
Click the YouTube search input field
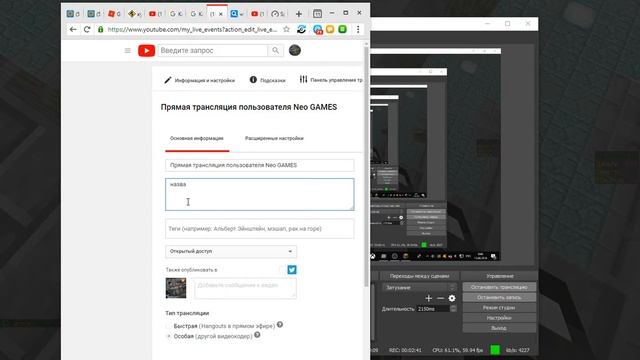click(x=213, y=51)
